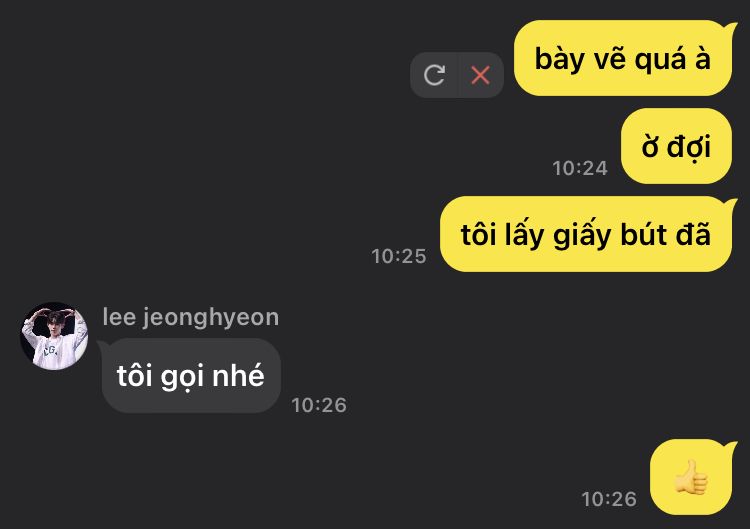
Task: Click the 10:25 timestamp
Action: [398, 256]
